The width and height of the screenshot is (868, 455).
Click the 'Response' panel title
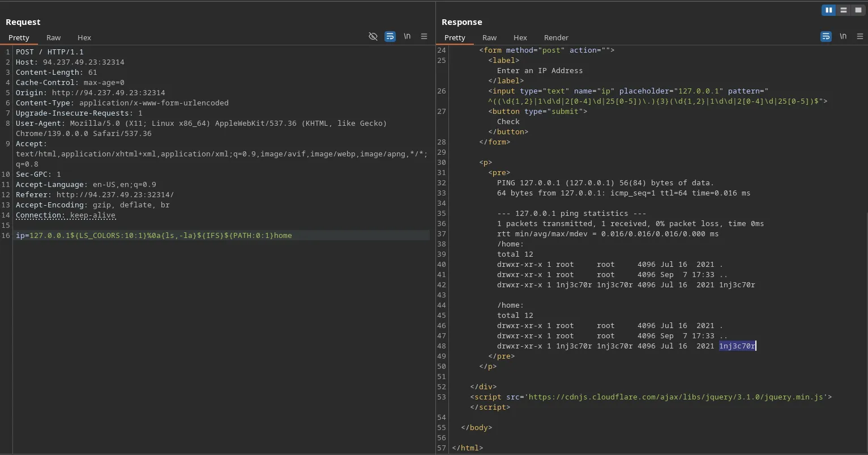point(462,22)
